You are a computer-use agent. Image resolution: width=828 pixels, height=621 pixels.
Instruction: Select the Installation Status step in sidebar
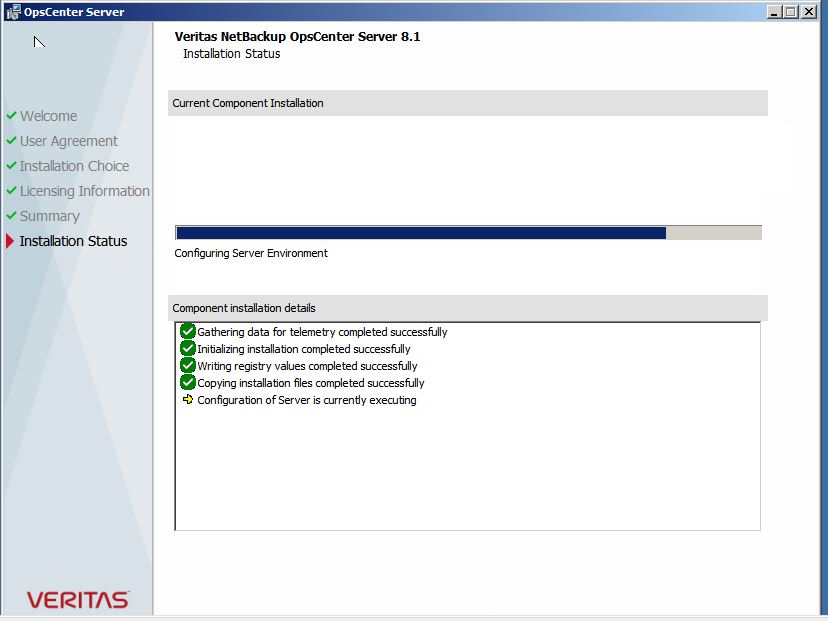click(74, 241)
